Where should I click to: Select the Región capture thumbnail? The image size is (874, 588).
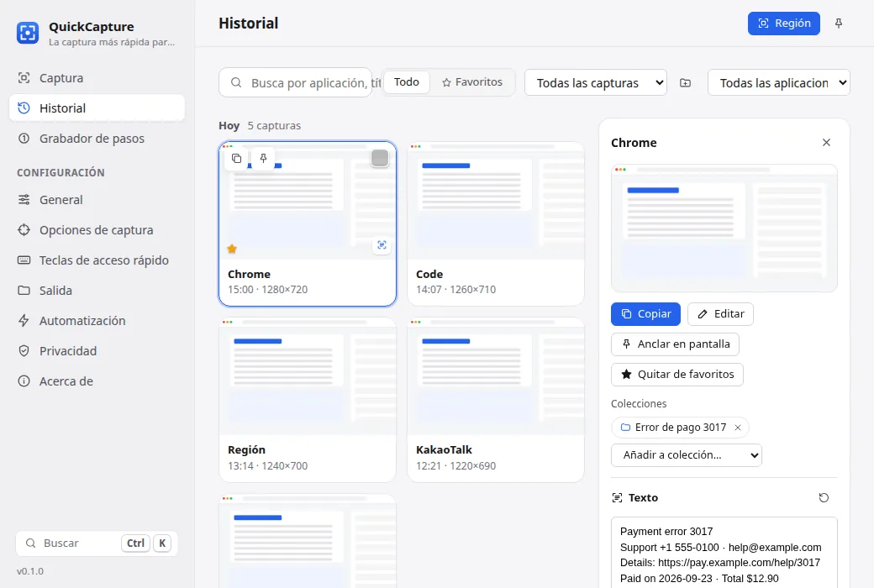(308, 376)
